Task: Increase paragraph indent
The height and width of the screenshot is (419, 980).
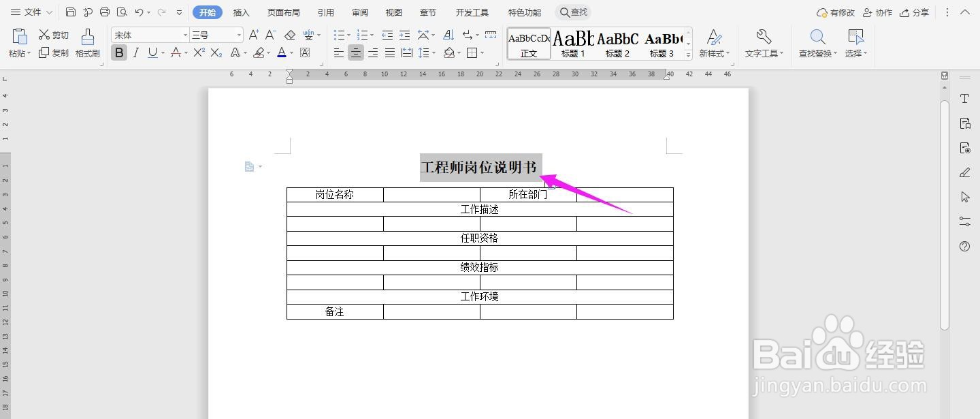Action: [x=404, y=35]
